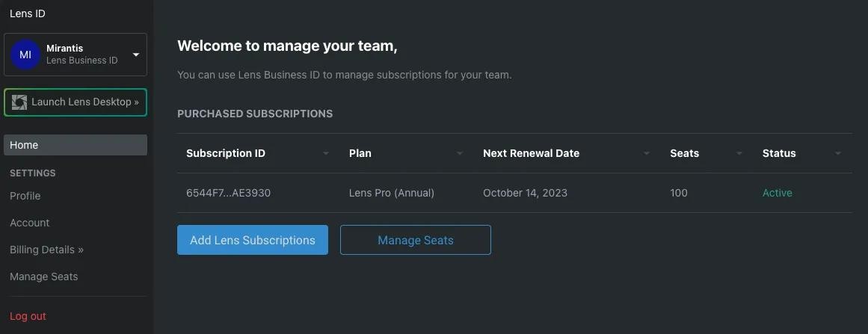Launch Lens Desktop
This screenshot has width=868, height=334.
click(84, 102)
